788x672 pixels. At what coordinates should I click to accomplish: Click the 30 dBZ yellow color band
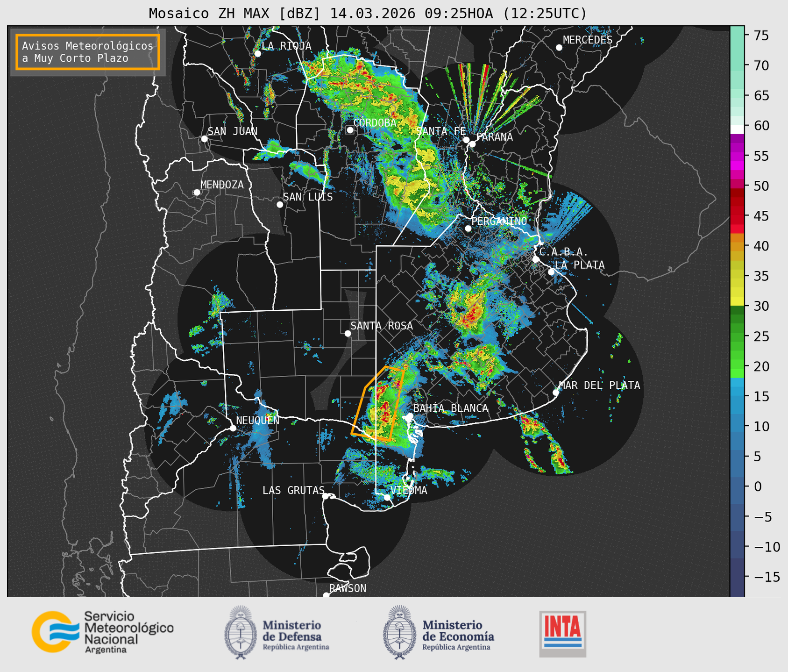(x=737, y=302)
